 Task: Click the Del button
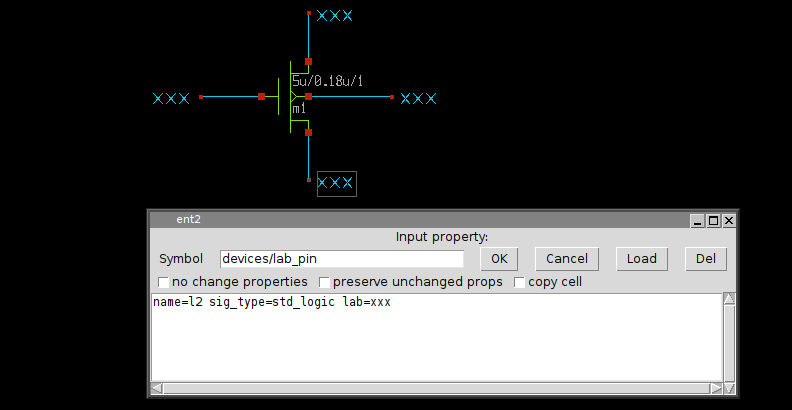tap(705, 259)
